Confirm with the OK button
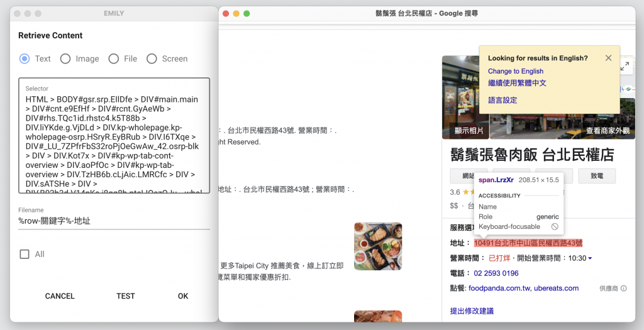This screenshot has height=330, width=644. point(183,296)
